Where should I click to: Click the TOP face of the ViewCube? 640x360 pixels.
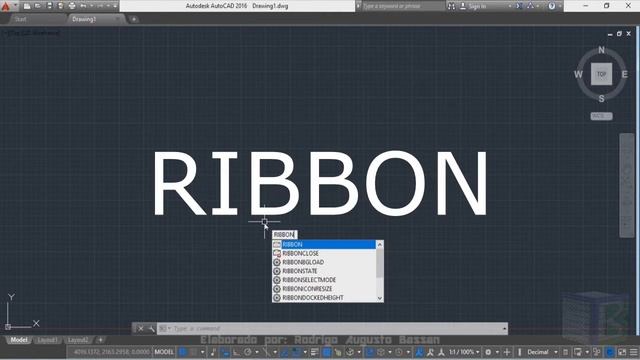(601, 74)
